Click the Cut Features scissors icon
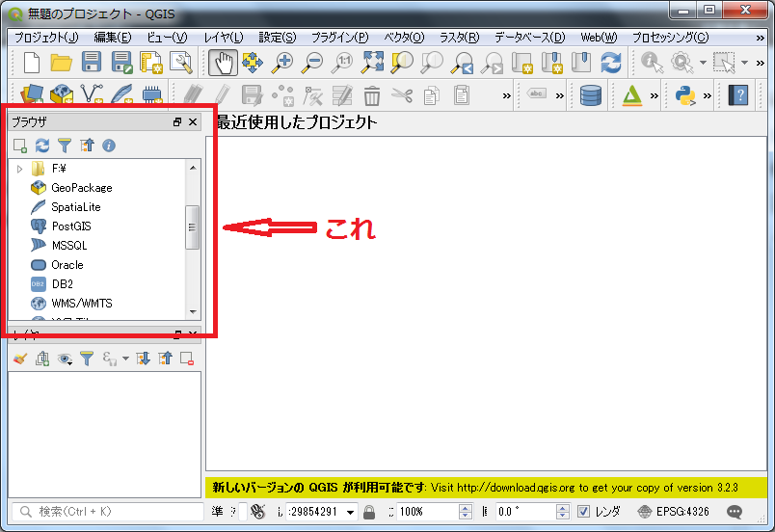Screen dimensions: 775x532 pos(402,94)
